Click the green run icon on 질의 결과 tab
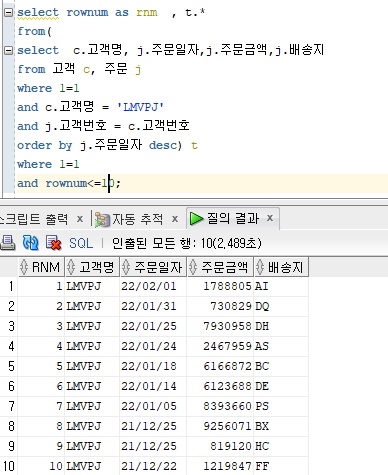388x475 pixels. (x=196, y=219)
